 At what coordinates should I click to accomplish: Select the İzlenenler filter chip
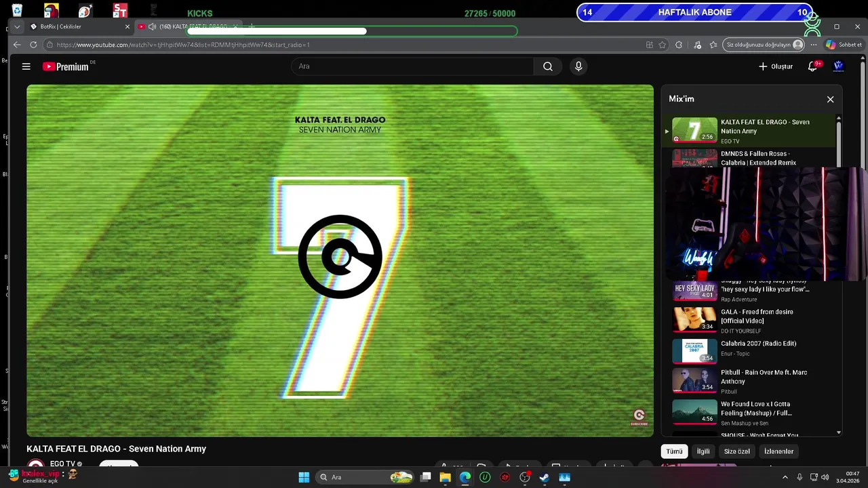pos(778,451)
